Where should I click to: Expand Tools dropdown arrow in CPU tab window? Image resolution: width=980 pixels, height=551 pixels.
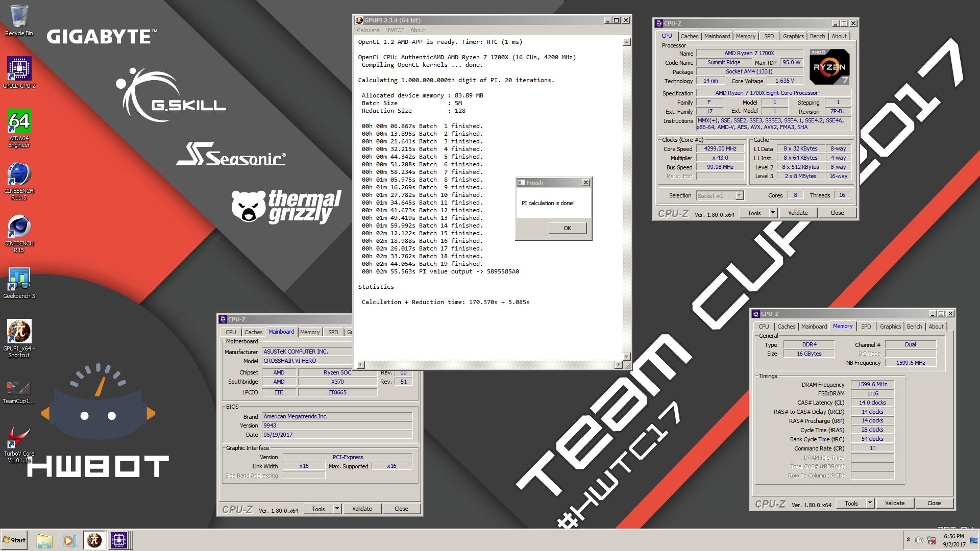(x=773, y=213)
